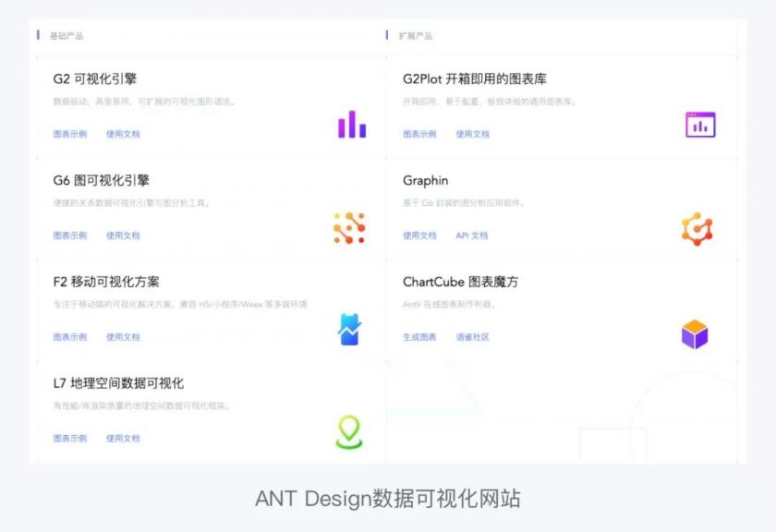Click the ANT Design数据可视化网站 caption
Viewport: 776px width, 532px height.
click(388, 499)
